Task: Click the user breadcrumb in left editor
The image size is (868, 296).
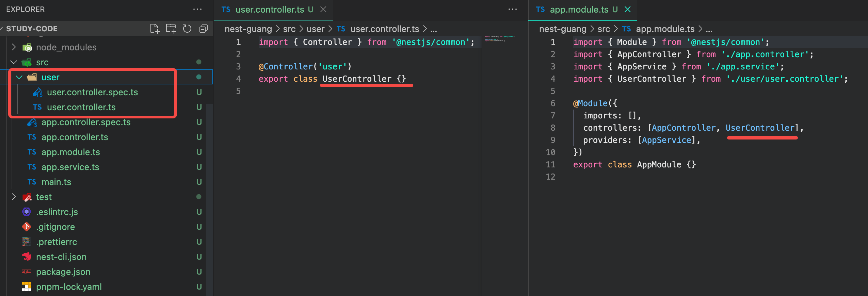Action: click(x=316, y=29)
